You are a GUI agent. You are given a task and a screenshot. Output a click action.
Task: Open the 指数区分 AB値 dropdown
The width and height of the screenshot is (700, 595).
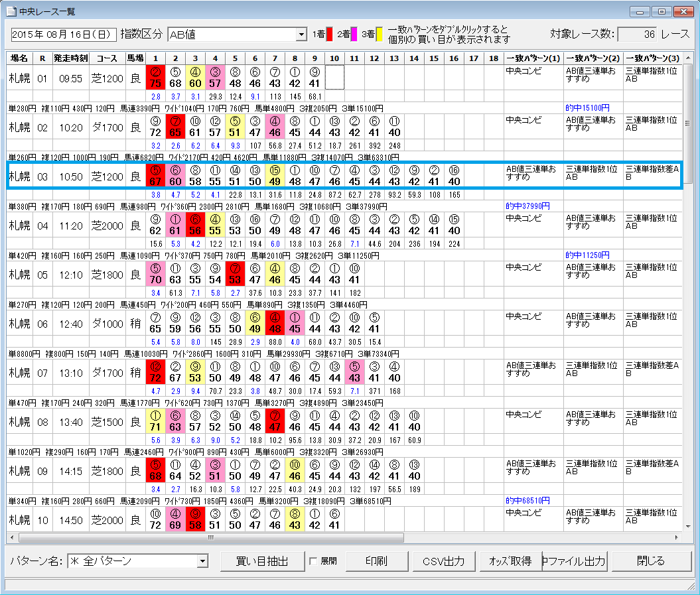(x=302, y=34)
